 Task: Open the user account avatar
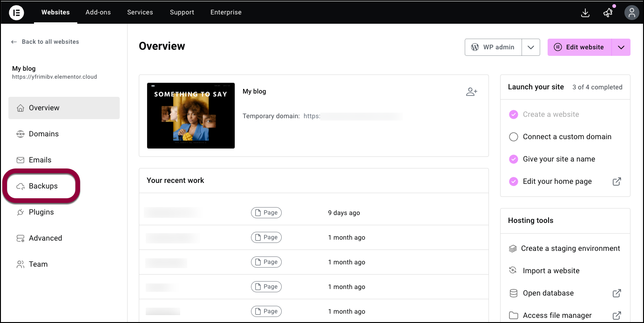[x=631, y=13]
